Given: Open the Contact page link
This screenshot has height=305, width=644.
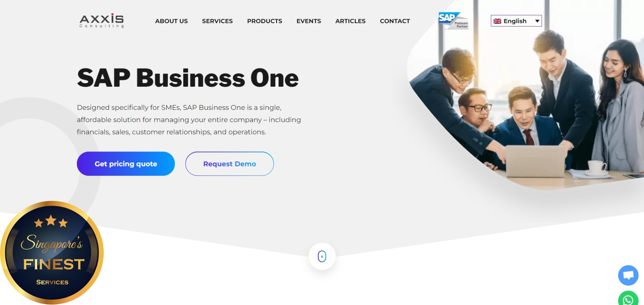Looking at the screenshot, I should (x=395, y=21).
